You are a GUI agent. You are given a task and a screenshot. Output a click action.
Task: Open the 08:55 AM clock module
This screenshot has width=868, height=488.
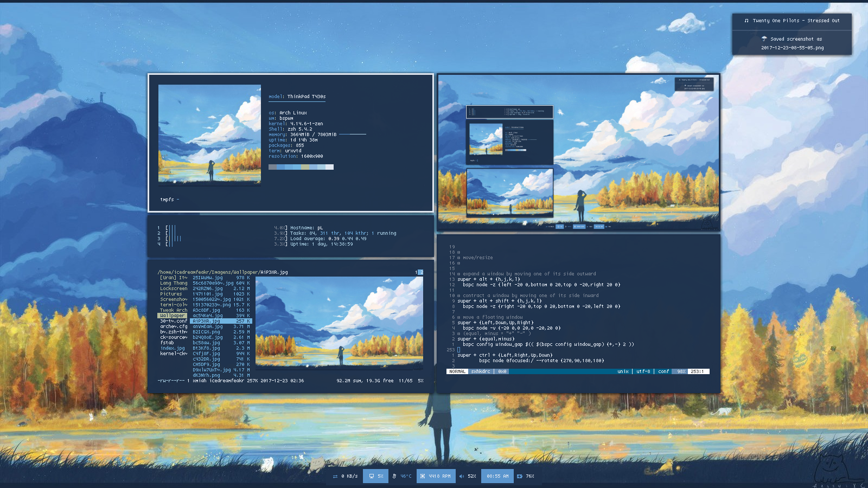pyautogui.click(x=497, y=476)
